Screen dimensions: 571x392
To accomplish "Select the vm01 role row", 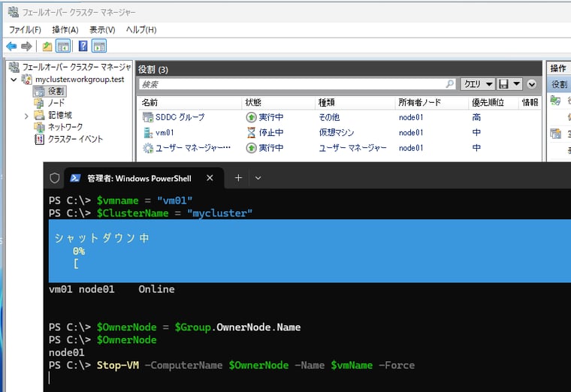I will tap(339, 132).
